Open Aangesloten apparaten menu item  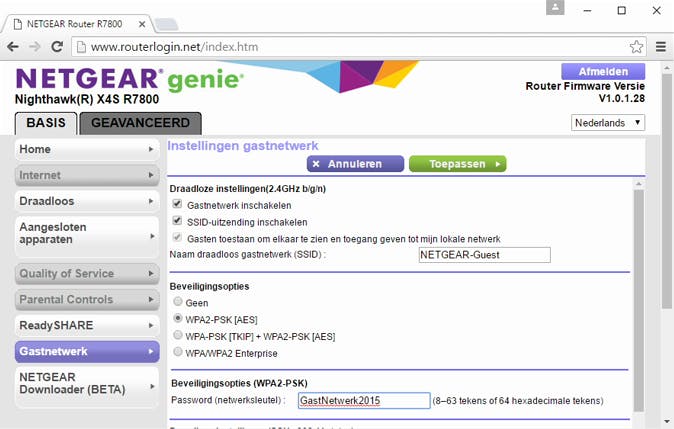click(x=87, y=236)
